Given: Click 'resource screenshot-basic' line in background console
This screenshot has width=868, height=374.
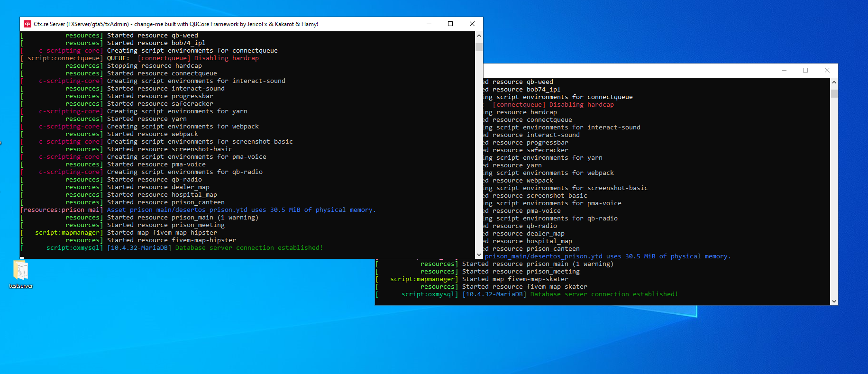Looking at the screenshot, I should [x=539, y=196].
